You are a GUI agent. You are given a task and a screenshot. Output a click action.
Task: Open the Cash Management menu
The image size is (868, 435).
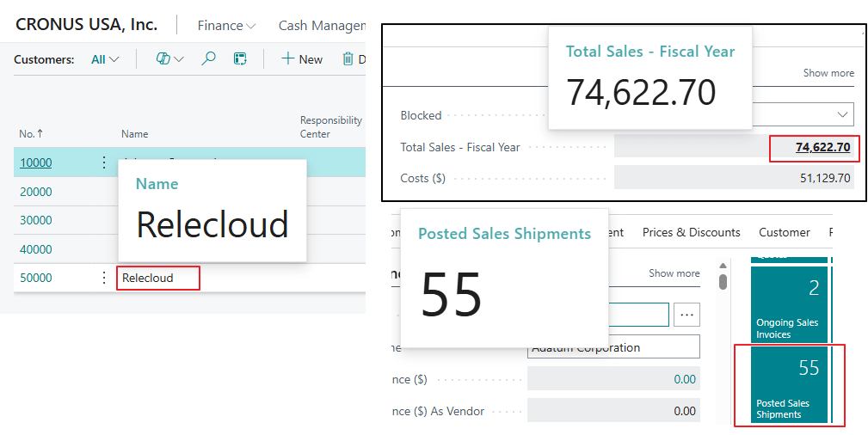(323, 26)
